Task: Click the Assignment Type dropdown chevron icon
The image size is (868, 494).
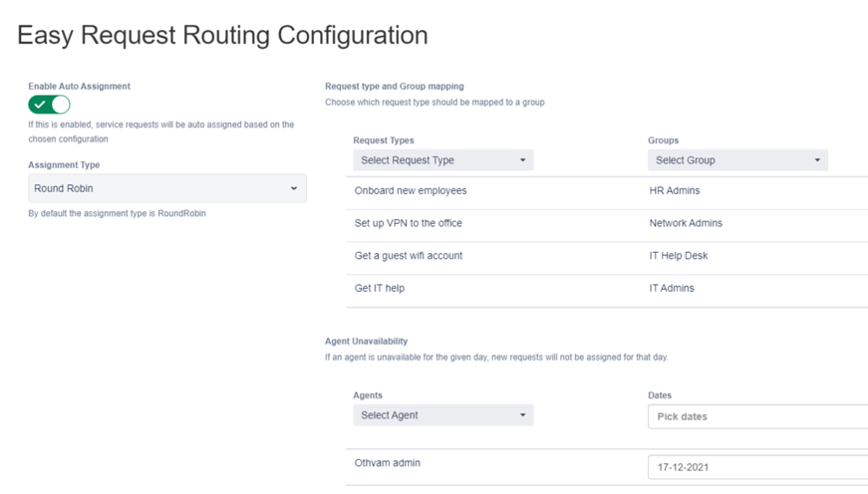Action: (294, 188)
